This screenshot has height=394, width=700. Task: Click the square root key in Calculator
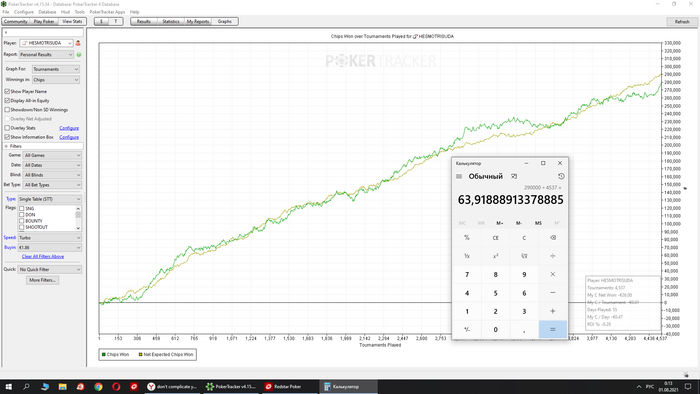tap(524, 256)
